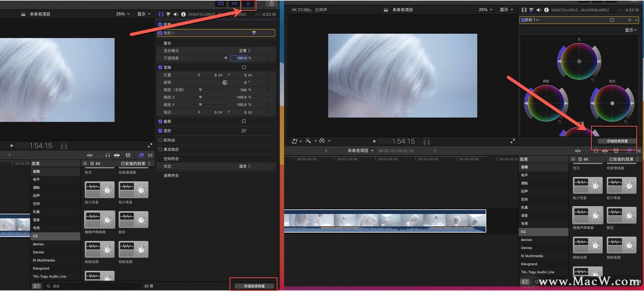Disable the 色轮 1 checkbox in right color inspector
The height and width of the screenshot is (291, 644).
point(523,20)
